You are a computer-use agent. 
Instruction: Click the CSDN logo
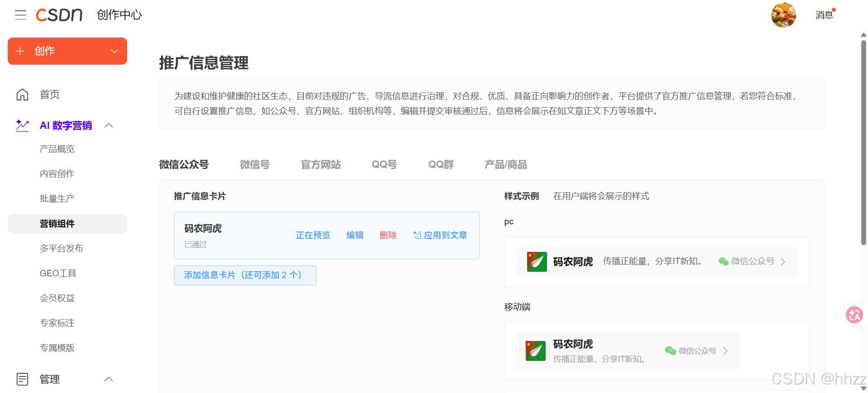[59, 15]
